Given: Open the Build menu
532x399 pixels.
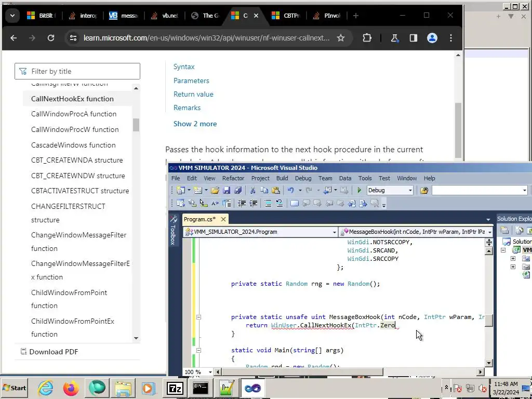Looking at the screenshot, I should click(282, 178).
